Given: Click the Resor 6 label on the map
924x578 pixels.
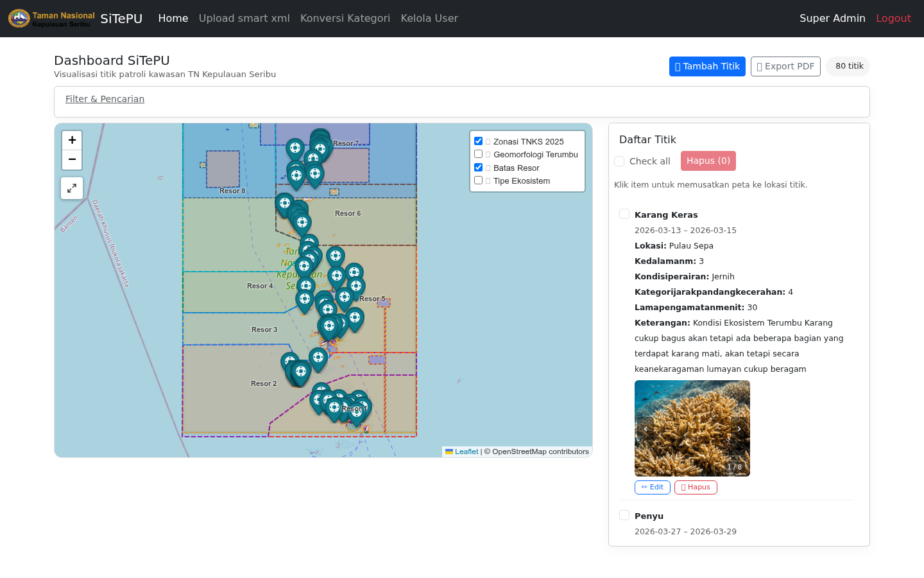Looking at the screenshot, I should (x=348, y=213).
